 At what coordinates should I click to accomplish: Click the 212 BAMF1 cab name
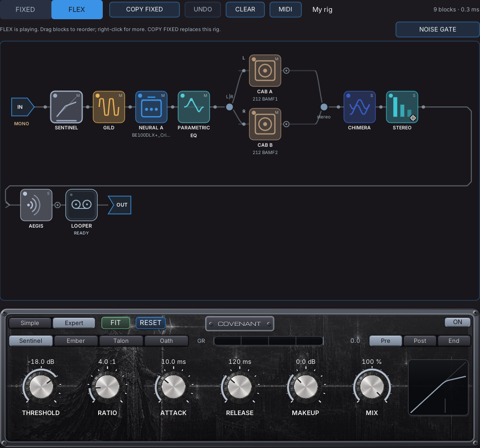[265, 99]
